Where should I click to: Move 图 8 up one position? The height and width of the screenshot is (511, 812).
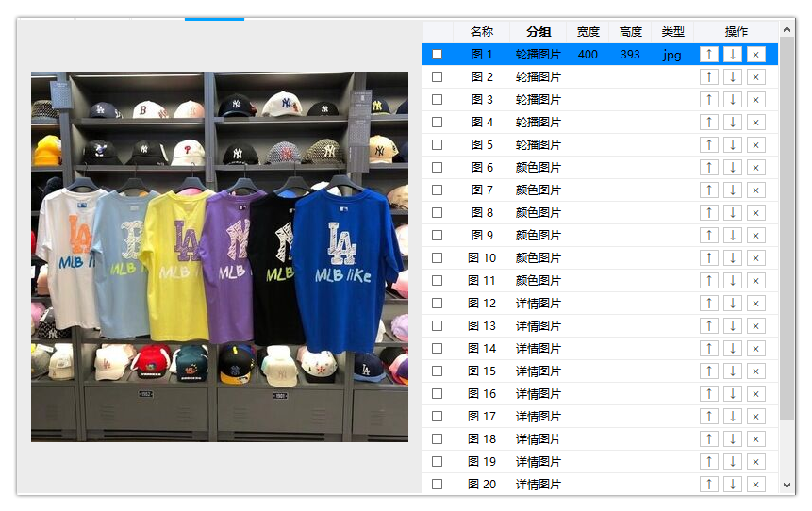click(x=708, y=213)
